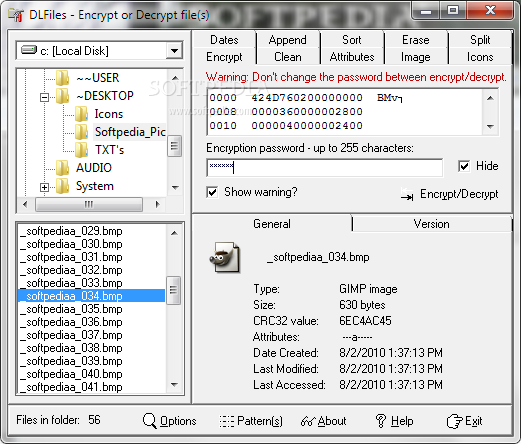
Task: Click the DLFiles app icon in title bar
Action: point(16,15)
